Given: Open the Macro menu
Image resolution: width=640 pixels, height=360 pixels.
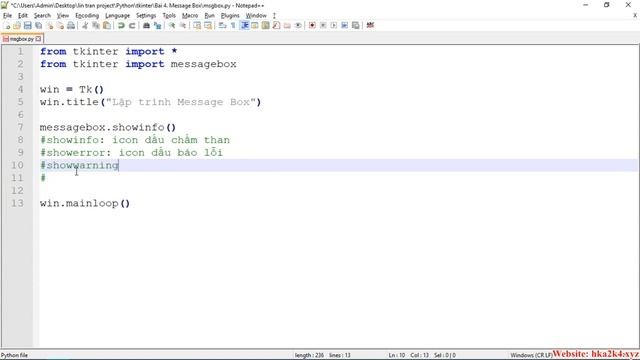Looking at the screenshot, I should pos(190,16).
